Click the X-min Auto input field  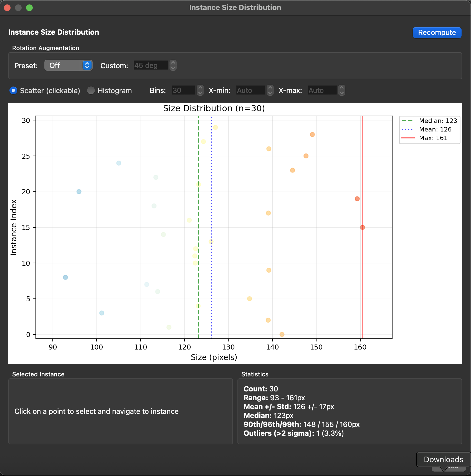pyautogui.click(x=250, y=90)
